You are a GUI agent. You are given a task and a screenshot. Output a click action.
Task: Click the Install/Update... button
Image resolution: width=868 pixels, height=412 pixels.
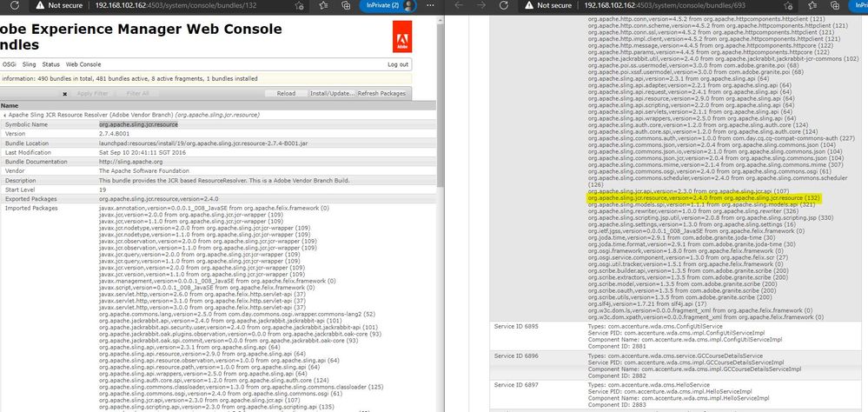click(331, 92)
